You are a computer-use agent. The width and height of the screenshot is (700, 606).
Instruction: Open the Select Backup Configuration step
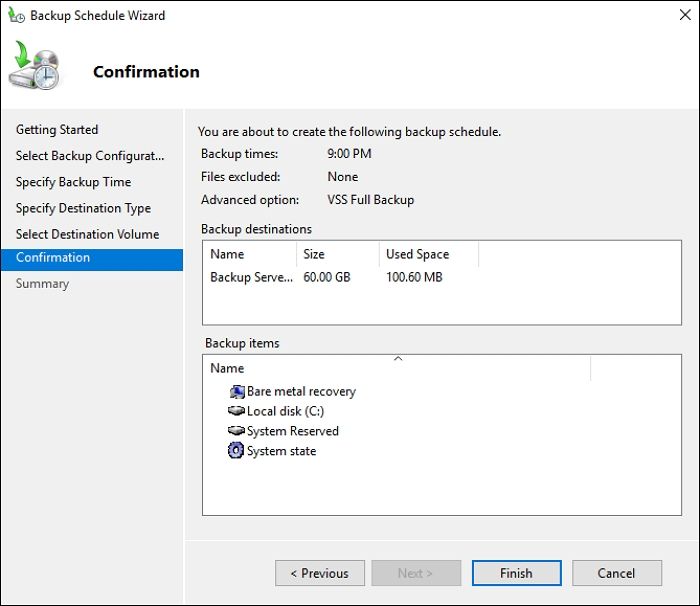pos(90,156)
